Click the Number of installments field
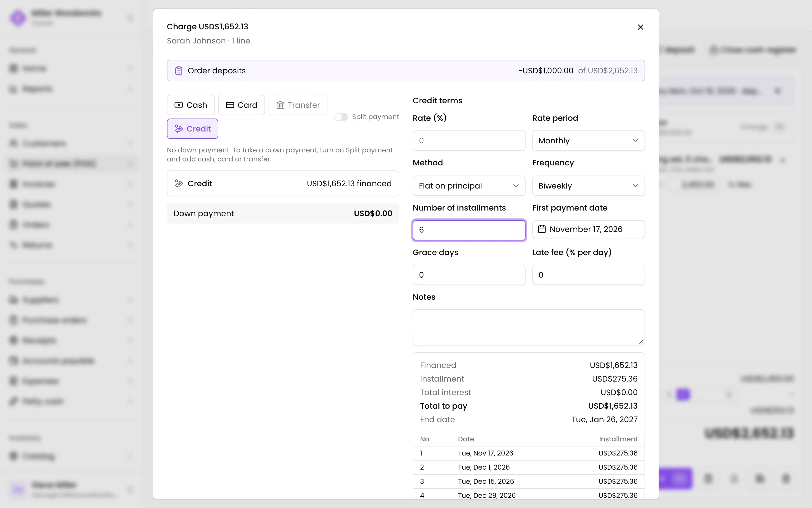This screenshot has height=508, width=812. [x=469, y=230]
